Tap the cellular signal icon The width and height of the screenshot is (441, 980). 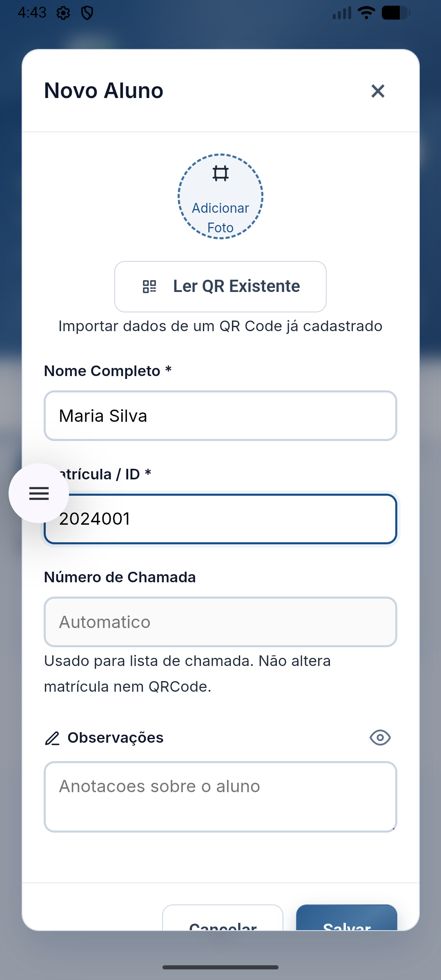[x=342, y=13]
